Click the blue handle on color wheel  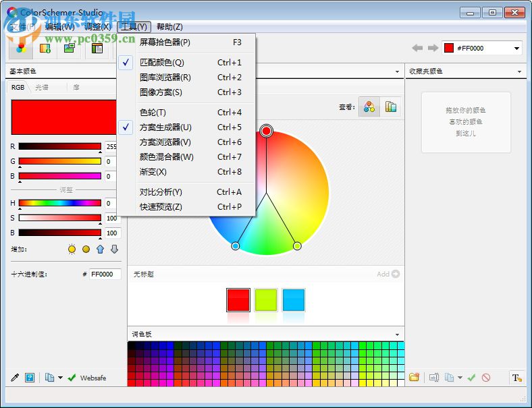point(235,245)
